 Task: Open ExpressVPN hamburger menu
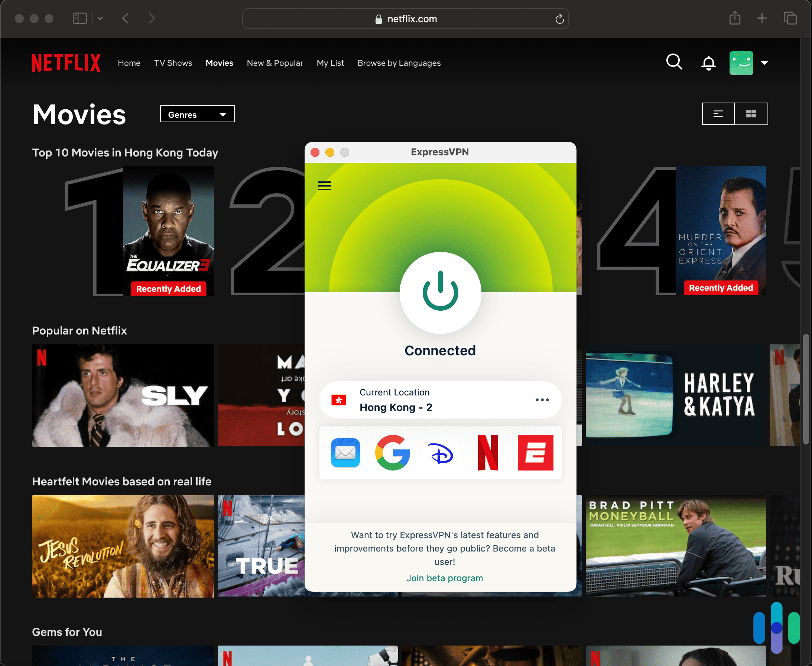coord(324,186)
